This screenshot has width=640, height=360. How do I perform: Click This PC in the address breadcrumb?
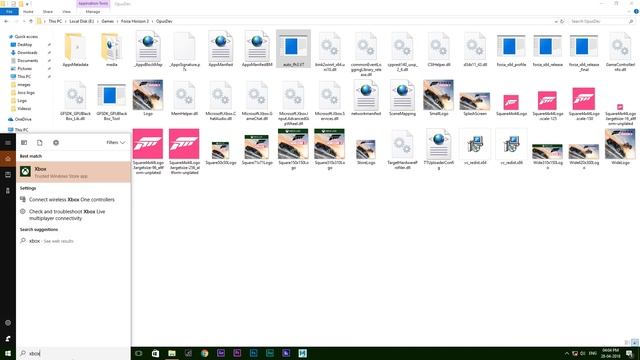tap(55, 21)
